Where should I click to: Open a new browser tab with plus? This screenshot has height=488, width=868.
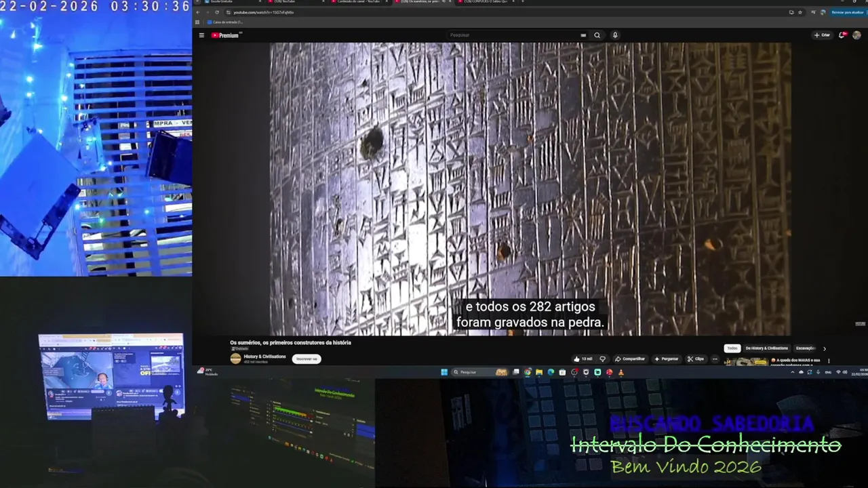(x=523, y=1)
